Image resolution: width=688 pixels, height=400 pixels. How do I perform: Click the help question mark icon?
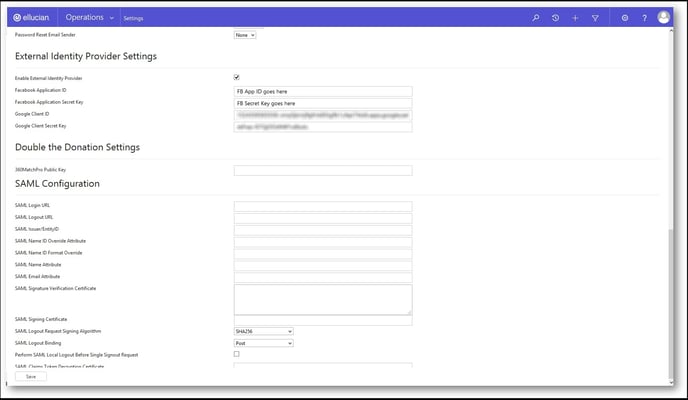click(x=644, y=18)
